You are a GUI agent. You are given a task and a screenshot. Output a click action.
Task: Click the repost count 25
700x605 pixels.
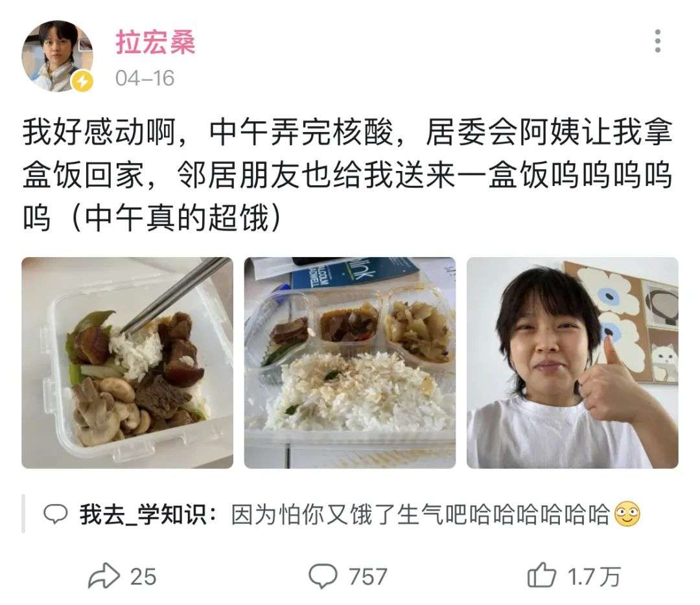(143, 576)
